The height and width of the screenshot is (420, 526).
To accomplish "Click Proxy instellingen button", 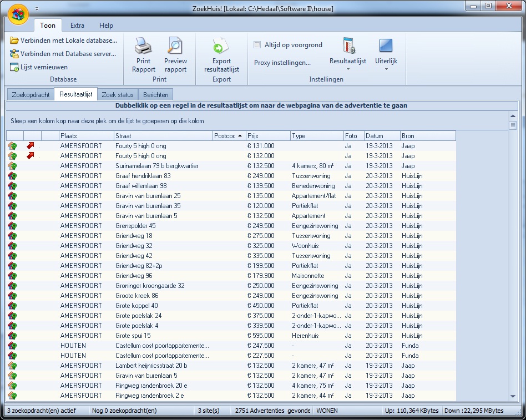I will [x=282, y=63].
